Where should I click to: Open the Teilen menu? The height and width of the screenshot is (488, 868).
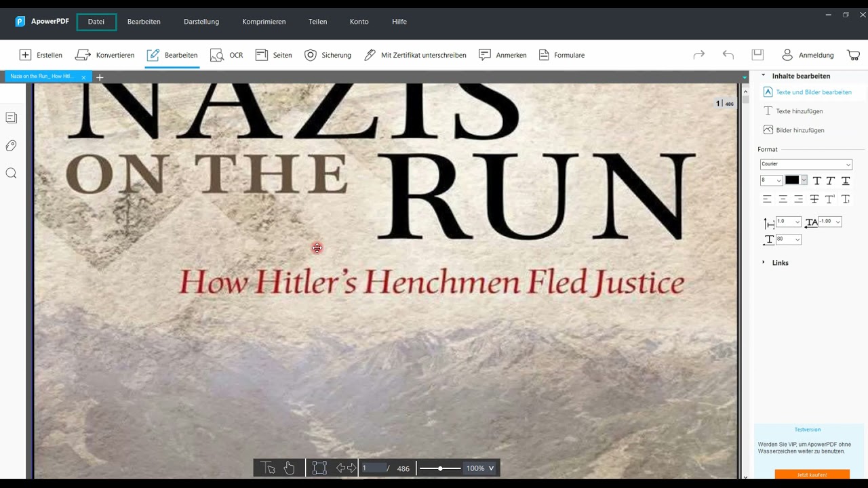[318, 22]
